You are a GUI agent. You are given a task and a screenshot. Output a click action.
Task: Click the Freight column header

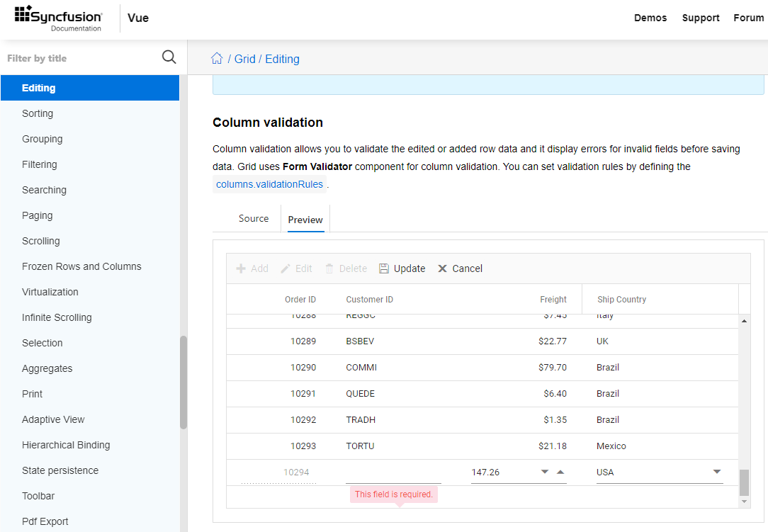pos(553,299)
